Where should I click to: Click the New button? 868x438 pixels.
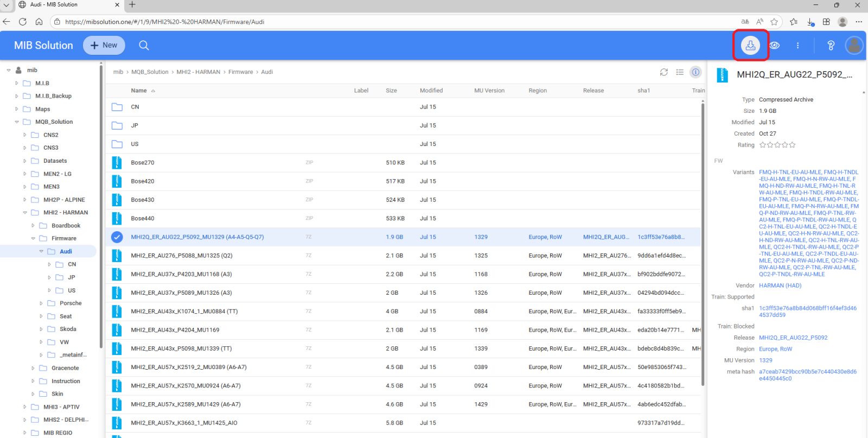coord(104,46)
